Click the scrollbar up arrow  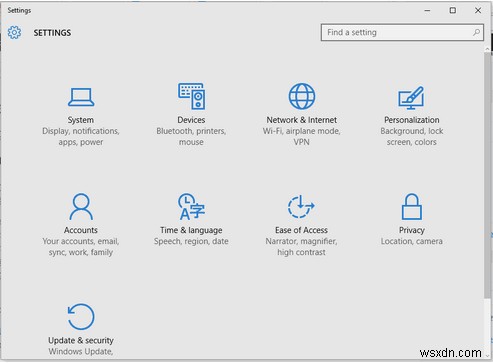click(487, 49)
